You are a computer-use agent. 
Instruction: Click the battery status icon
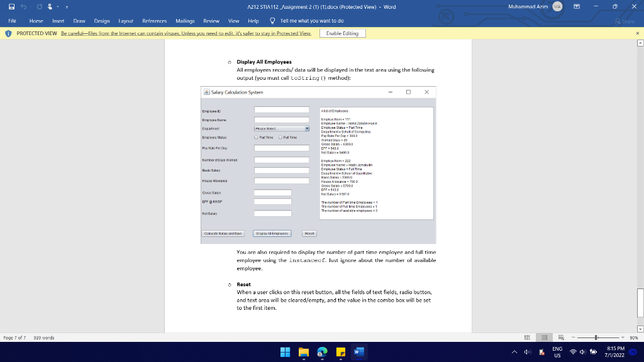click(593, 352)
